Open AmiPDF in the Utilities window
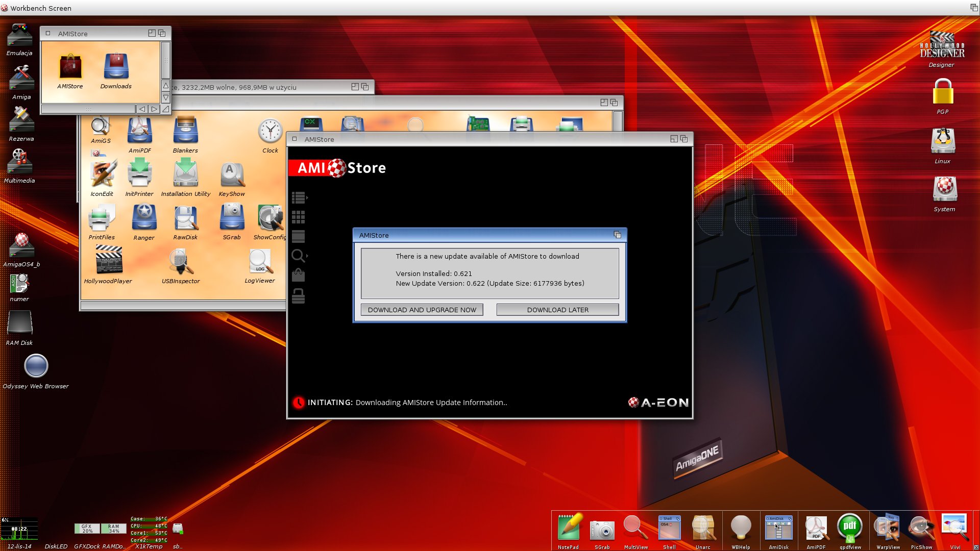The height and width of the screenshot is (551, 980). [140, 136]
